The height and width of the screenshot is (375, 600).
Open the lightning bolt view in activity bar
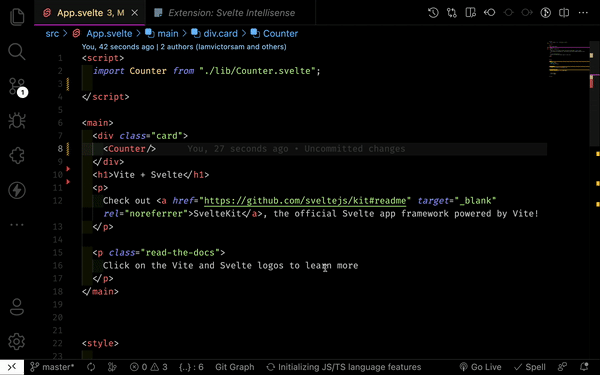17,190
